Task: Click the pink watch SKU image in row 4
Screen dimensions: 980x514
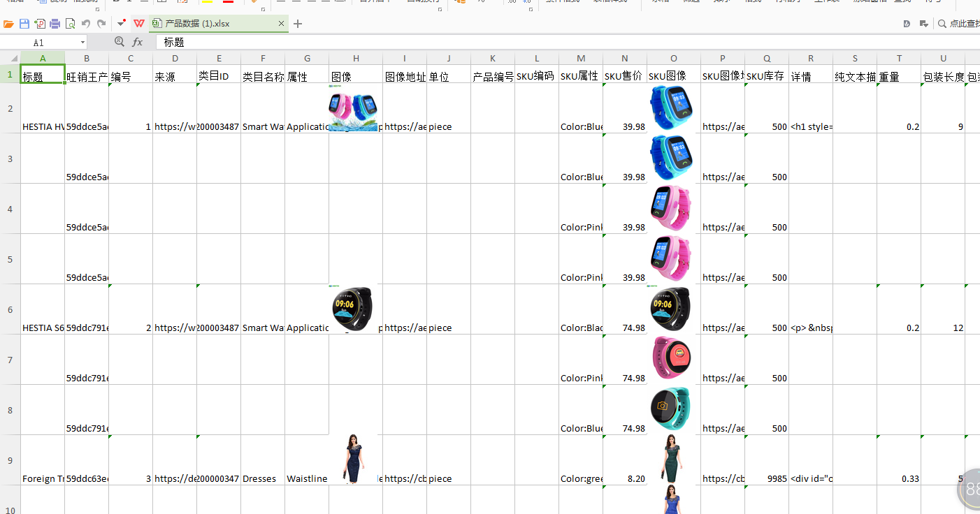Action: point(672,208)
